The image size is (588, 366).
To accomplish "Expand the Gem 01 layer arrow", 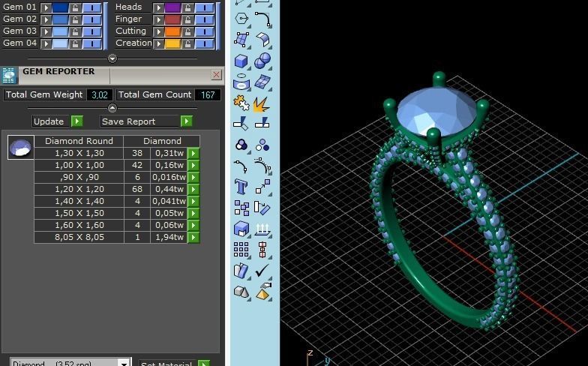I will [x=46, y=7].
